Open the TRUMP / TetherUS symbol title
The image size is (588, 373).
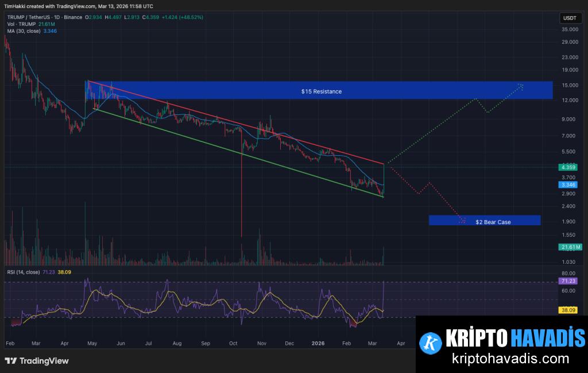[30, 17]
